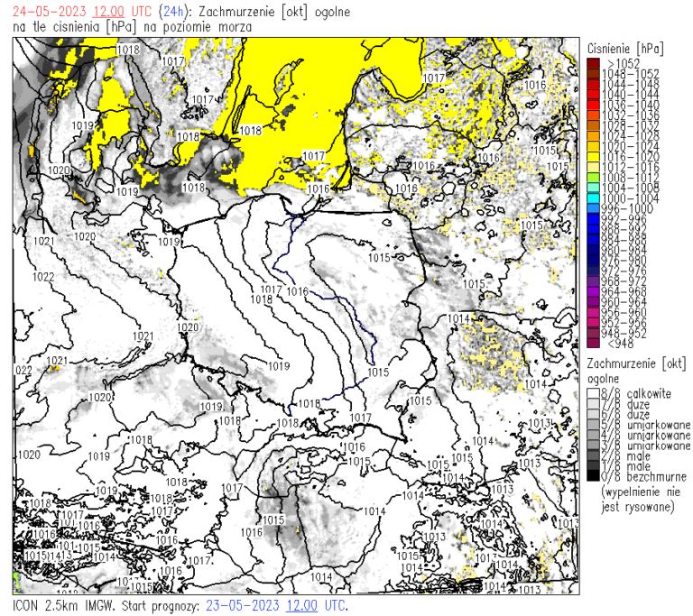Click the 'wypelnienie nie jest rysowane' legend note
The width and height of the screenshot is (693, 616).
pos(637,500)
